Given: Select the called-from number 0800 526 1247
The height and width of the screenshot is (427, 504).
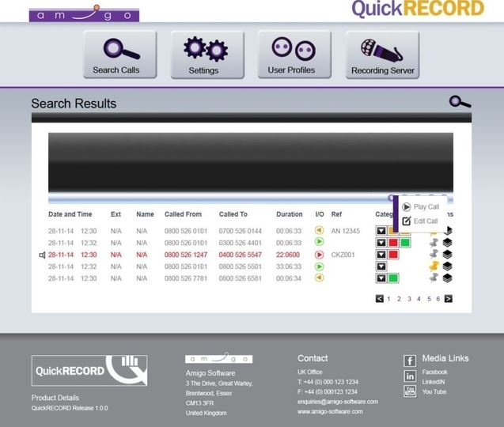Looking at the screenshot, I should click(186, 255).
